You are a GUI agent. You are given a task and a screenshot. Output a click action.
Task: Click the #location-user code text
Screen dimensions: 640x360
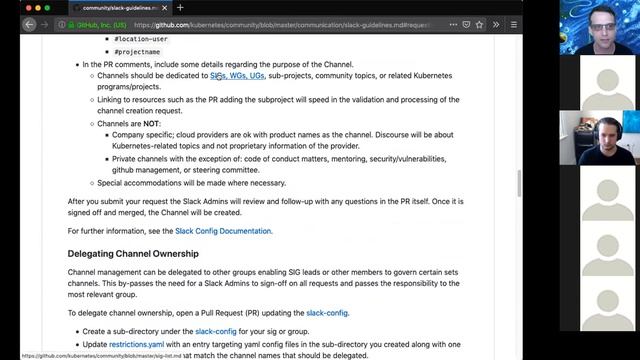(x=141, y=39)
